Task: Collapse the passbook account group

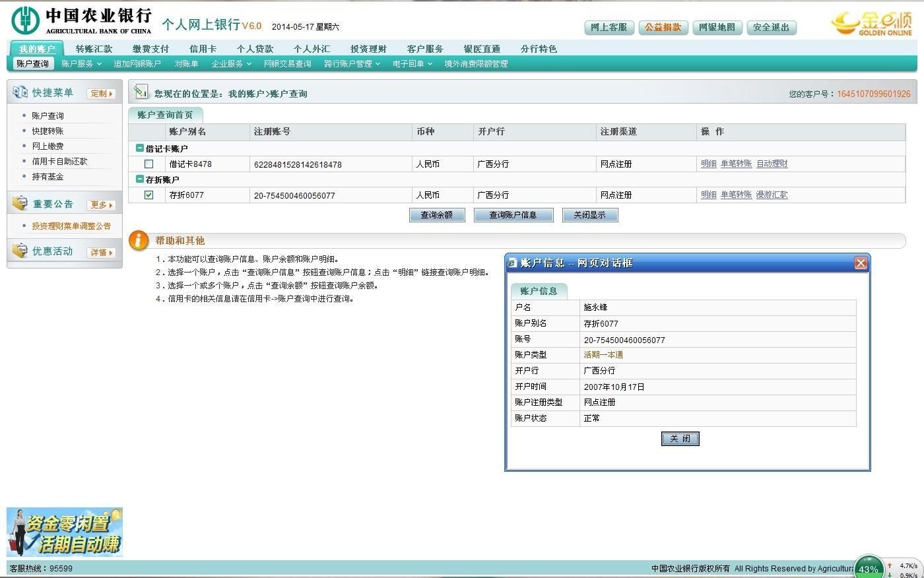Action: click(x=139, y=179)
